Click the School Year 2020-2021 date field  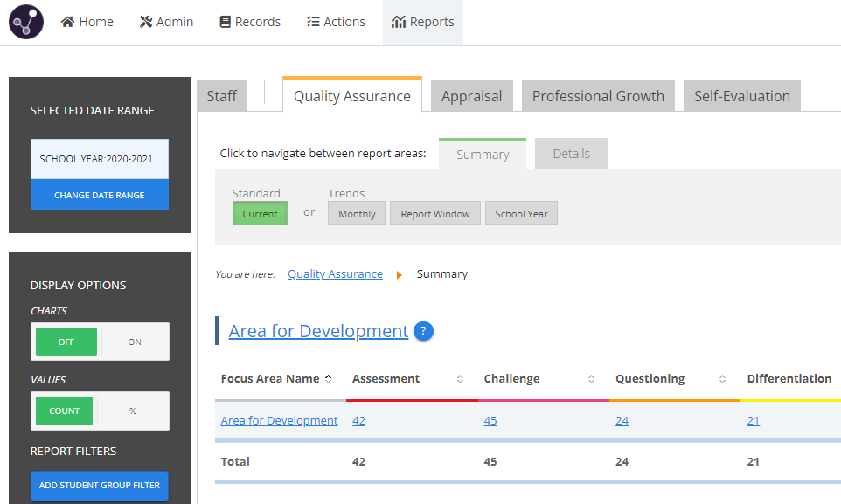click(x=100, y=160)
